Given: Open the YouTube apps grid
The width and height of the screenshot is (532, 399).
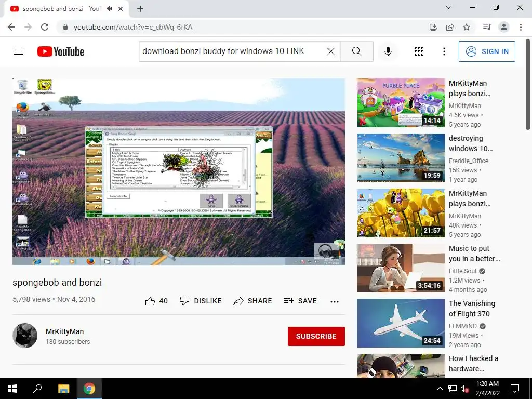Looking at the screenshot, I should pyautogui.click(x=419, y=51).
